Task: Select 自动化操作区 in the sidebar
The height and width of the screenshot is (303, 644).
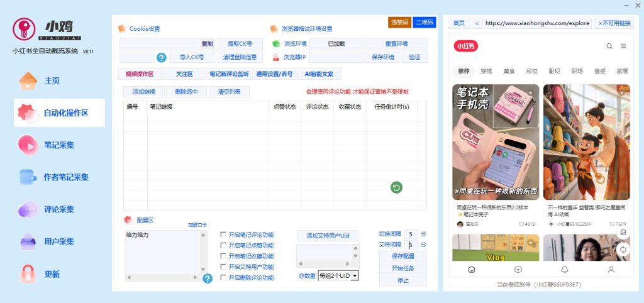Action: pos(59,113)
